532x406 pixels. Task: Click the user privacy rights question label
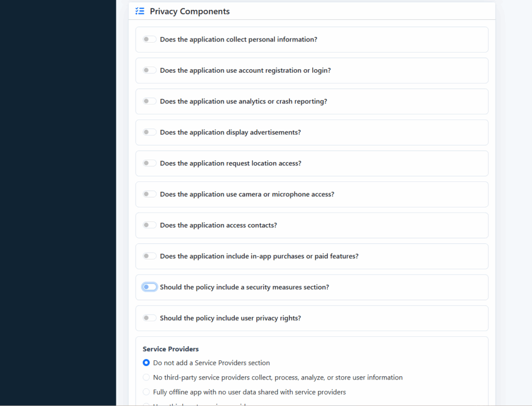click(x=230, y=318)
